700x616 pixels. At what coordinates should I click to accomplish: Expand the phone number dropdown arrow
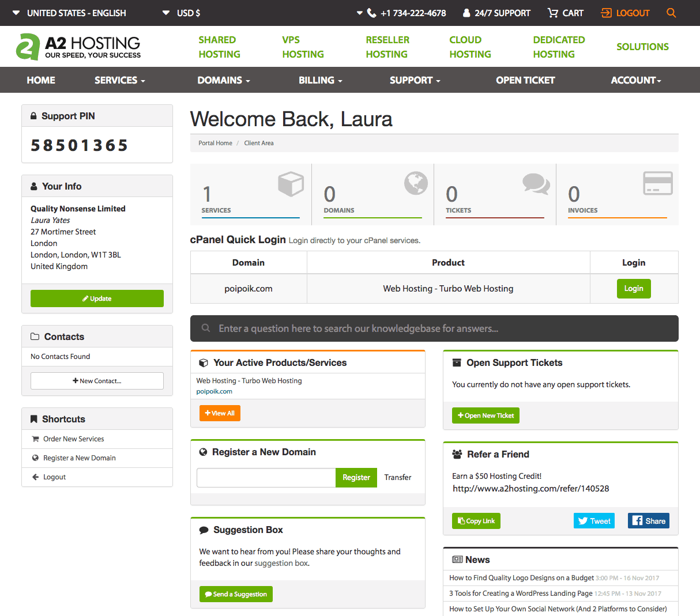tap(360, 13)
